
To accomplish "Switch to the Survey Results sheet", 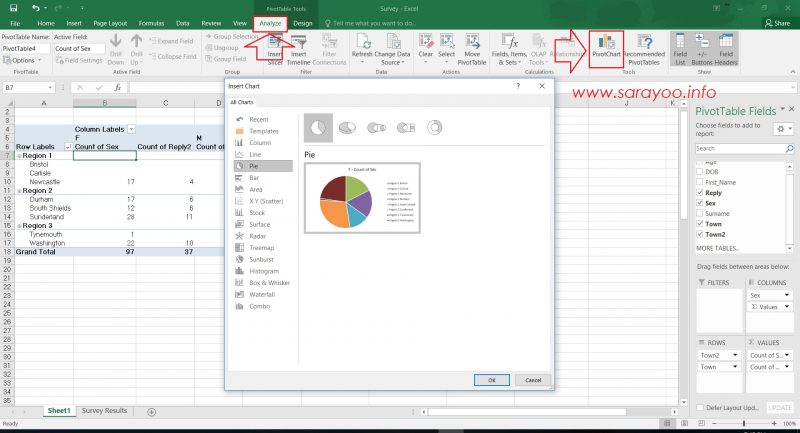I will point(104,411).
